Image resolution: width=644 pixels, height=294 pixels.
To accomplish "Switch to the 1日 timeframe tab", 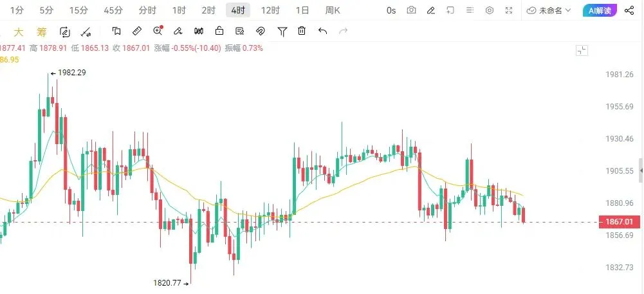I will pos(302,10).
